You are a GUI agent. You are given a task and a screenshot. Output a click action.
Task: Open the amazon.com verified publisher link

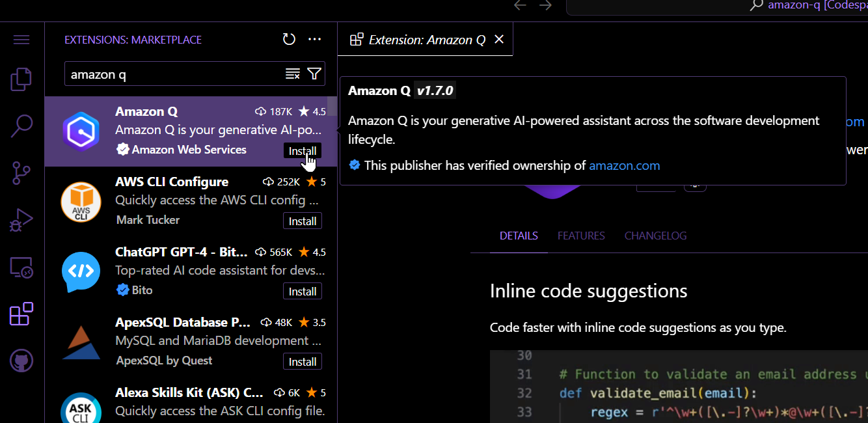point(624,165)
